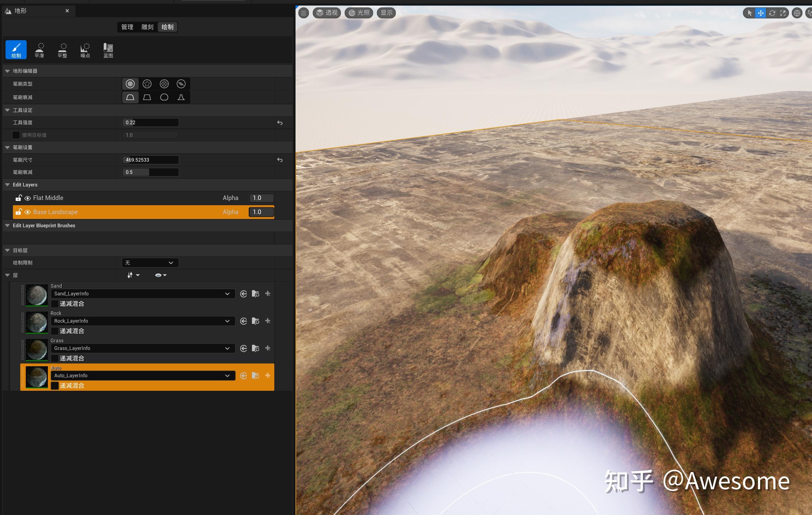Use selected asset for Auto_LayerInfo
Image resolution: width=812 pixels, height=515 pixels.
click(x=243, y=376)
